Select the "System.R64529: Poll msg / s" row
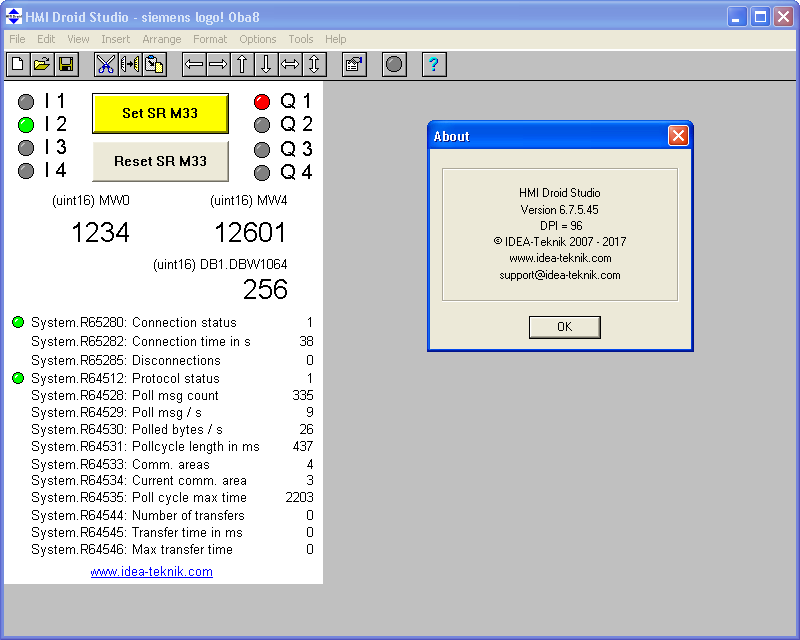 click(172, 412)
